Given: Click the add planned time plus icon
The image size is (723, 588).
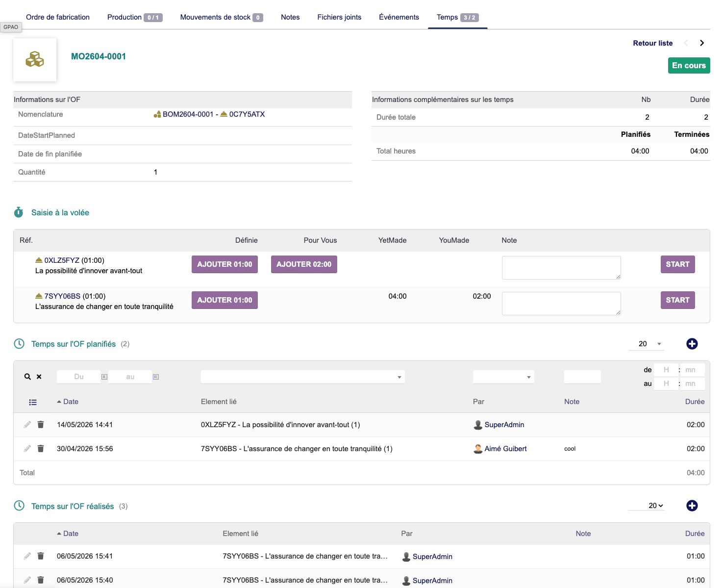Looking at the screenshot, I should (692, 344).
